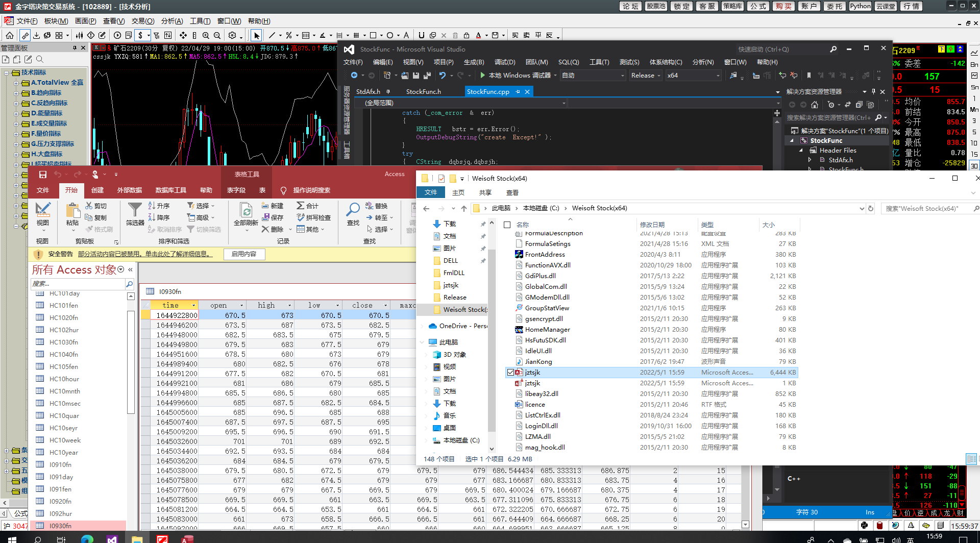Click the refresh icon in File Explorer address bar

click(x=871, y=208)
